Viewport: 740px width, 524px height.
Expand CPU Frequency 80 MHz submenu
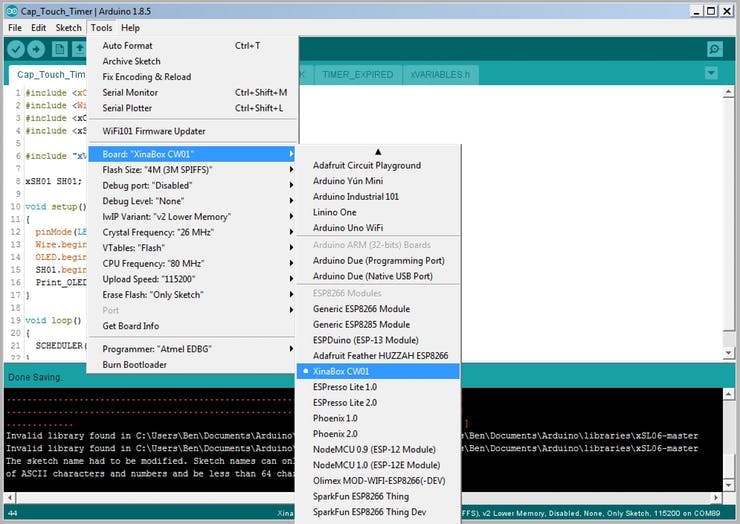click(193, 263)
